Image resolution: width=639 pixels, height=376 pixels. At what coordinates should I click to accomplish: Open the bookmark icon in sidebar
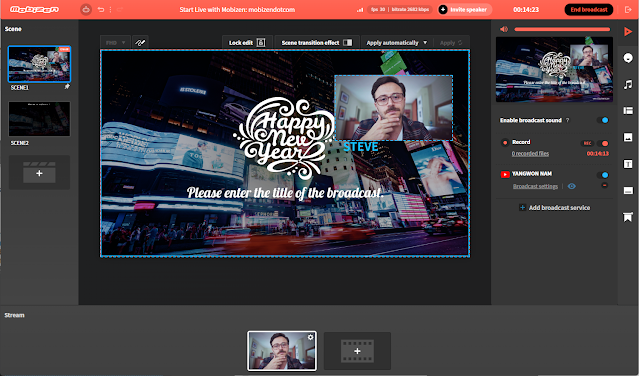[x=628, y=217]
